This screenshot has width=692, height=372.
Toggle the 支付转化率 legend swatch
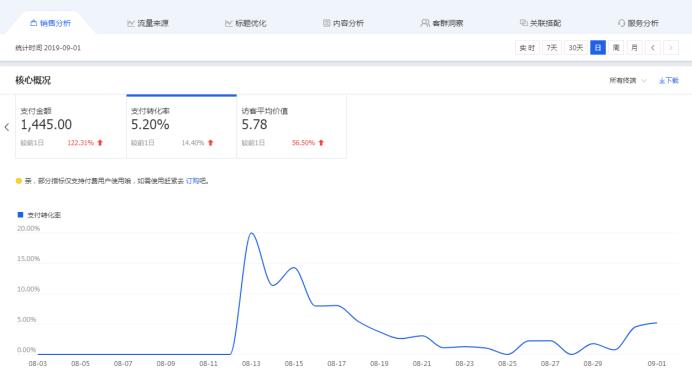20,214
